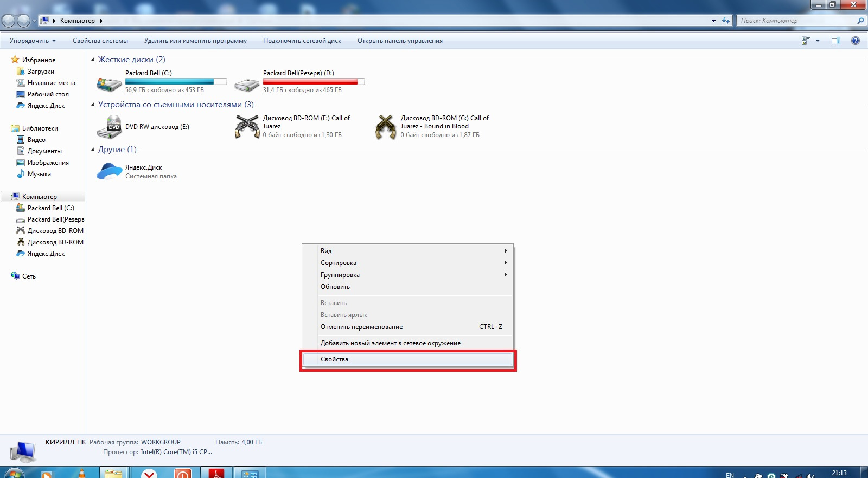The width and height of the screenshot is (868, 478).
Task: Click the WORKGROUP value in details pane
Action: point(161,442)
